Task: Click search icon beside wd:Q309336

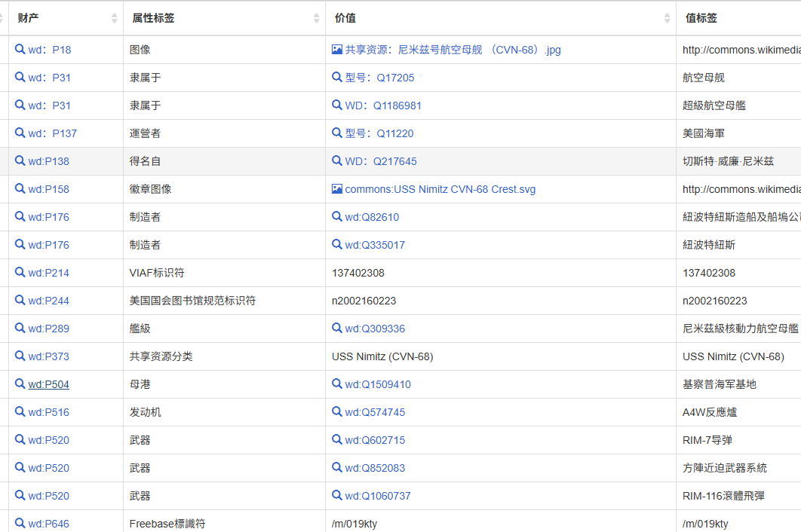Action: [x=337, y=328]
